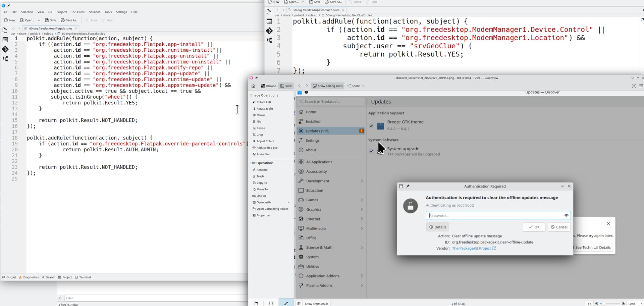Click the zoom in magnifier icon
Screen dimensions: 644x306
[x=623, y=304]
